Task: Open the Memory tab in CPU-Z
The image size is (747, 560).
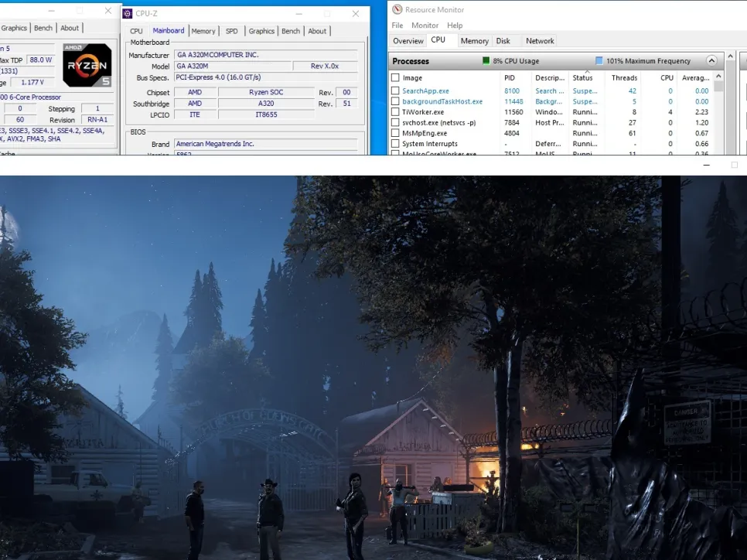Action: coord(203,31)
